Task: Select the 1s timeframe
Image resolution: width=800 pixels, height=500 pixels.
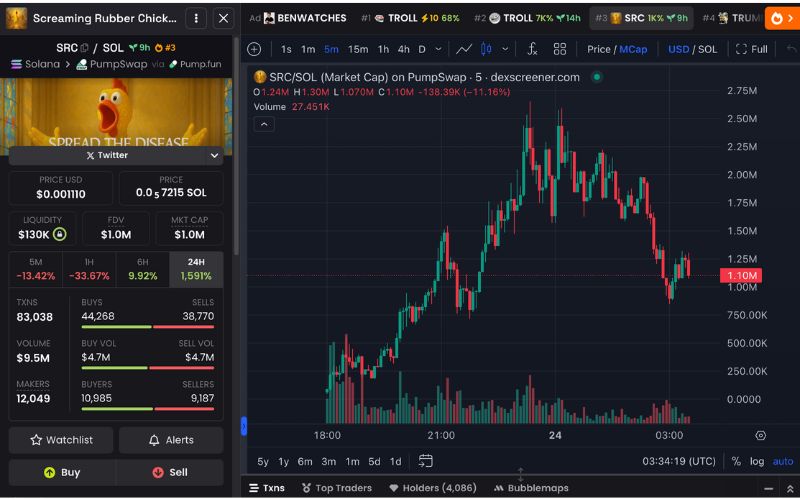Action: tap(286, 49)
